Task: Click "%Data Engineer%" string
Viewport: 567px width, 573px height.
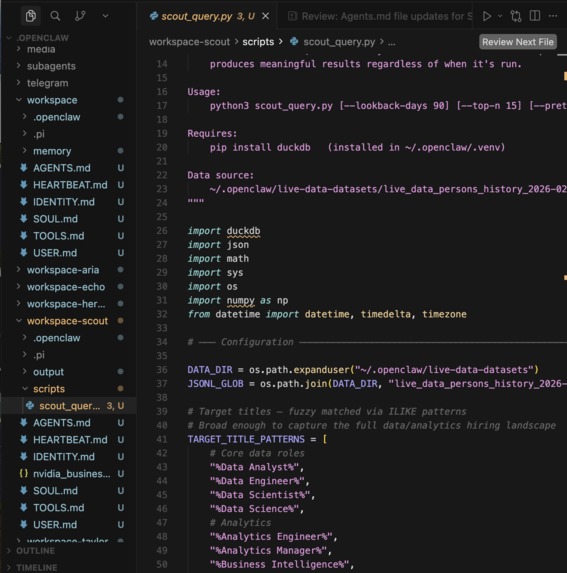Action: click(257, 481)
